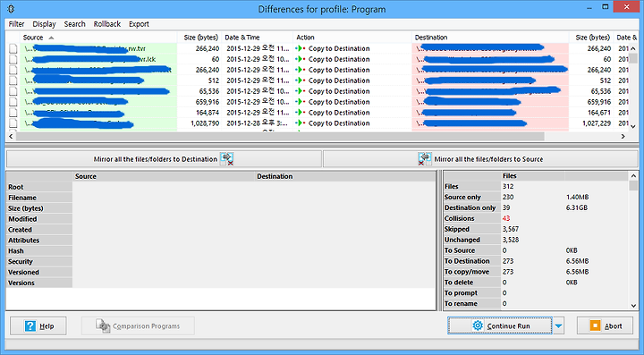Click Mirror all the files/folders to Destination
Viewport: 644px width, 355px height.
[164, 159]
